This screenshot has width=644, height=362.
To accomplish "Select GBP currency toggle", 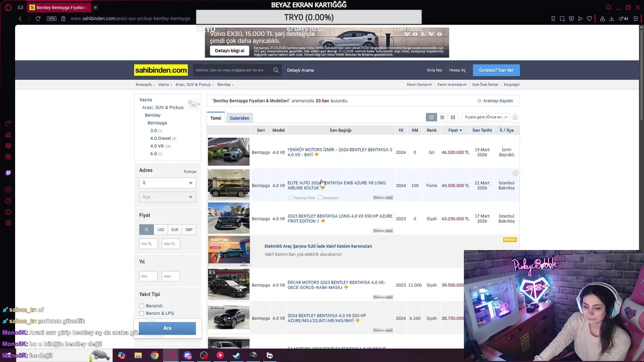I will (189, 229).
